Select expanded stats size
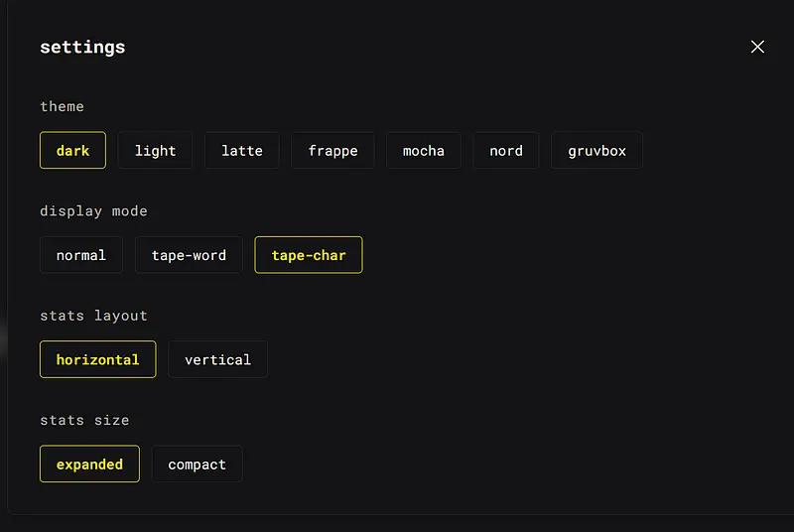The height and width of the screenshot is (532, 794). pos(89,465)
